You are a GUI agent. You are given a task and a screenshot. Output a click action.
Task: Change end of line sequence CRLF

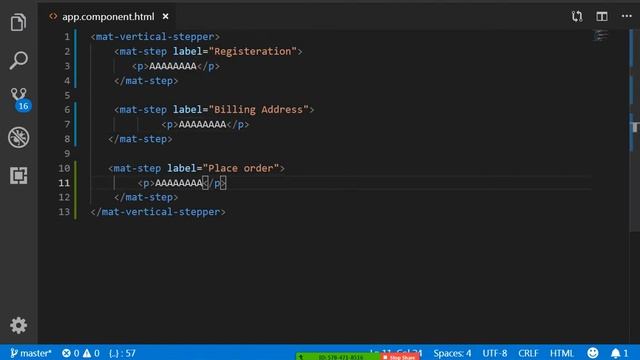(x=528, y=353)
